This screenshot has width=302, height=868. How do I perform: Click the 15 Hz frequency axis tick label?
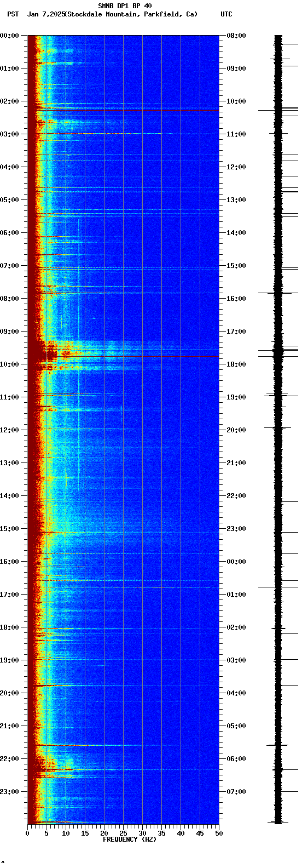click(x=85, y=833)
